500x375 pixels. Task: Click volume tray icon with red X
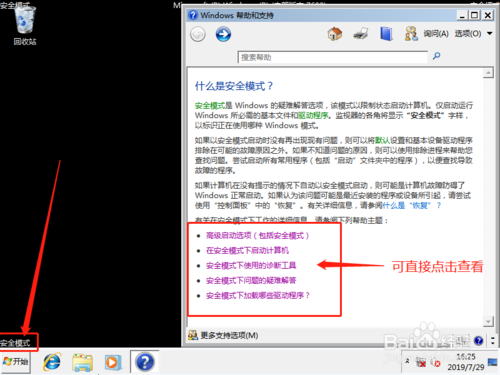(436, 363)
